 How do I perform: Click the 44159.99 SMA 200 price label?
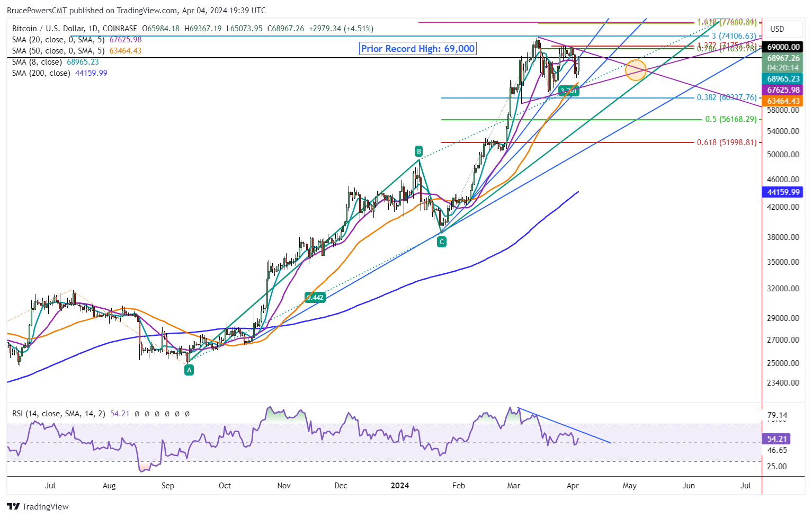click(783, 192)
